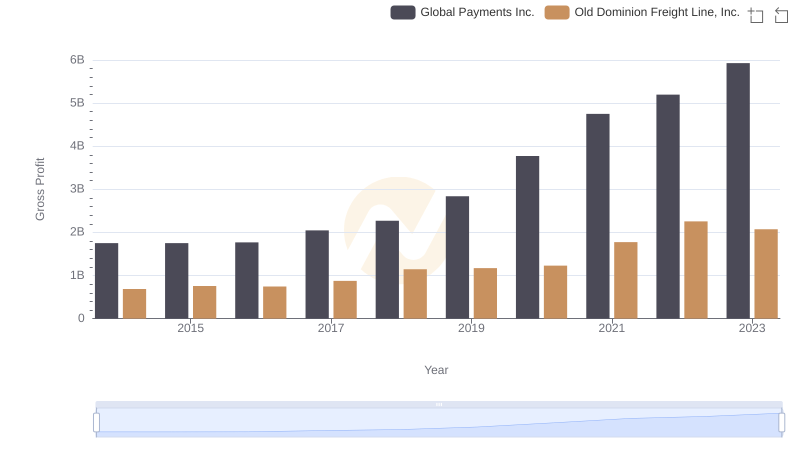Click Global Payments bar for 2023
This screenshot has width=800, height=461.
pyautogui.click(x=738, y=191)
